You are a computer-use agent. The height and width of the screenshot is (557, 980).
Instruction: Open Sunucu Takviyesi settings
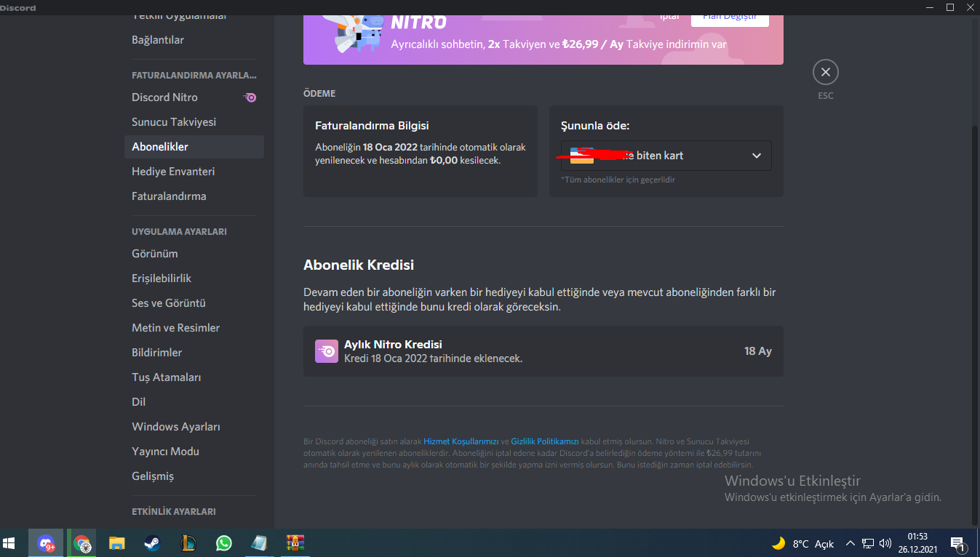pos(194,122)
